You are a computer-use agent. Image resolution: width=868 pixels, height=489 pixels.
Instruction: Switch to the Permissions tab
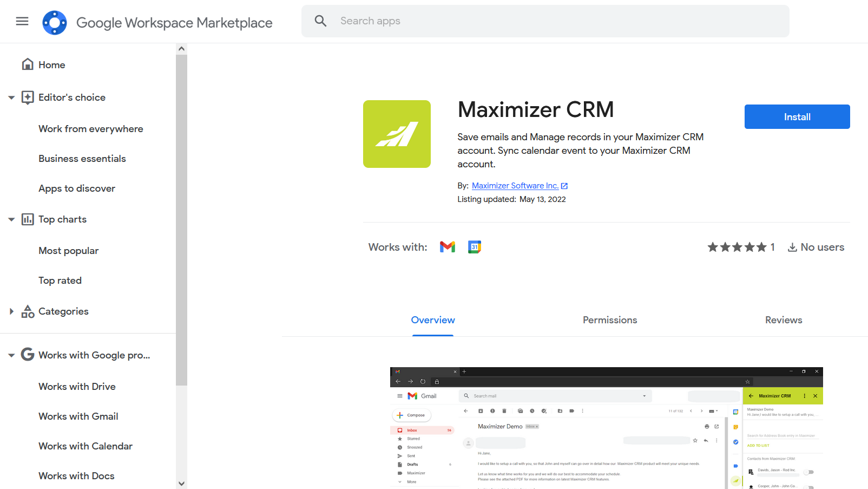pyautogui.click(x=610, y=320)
